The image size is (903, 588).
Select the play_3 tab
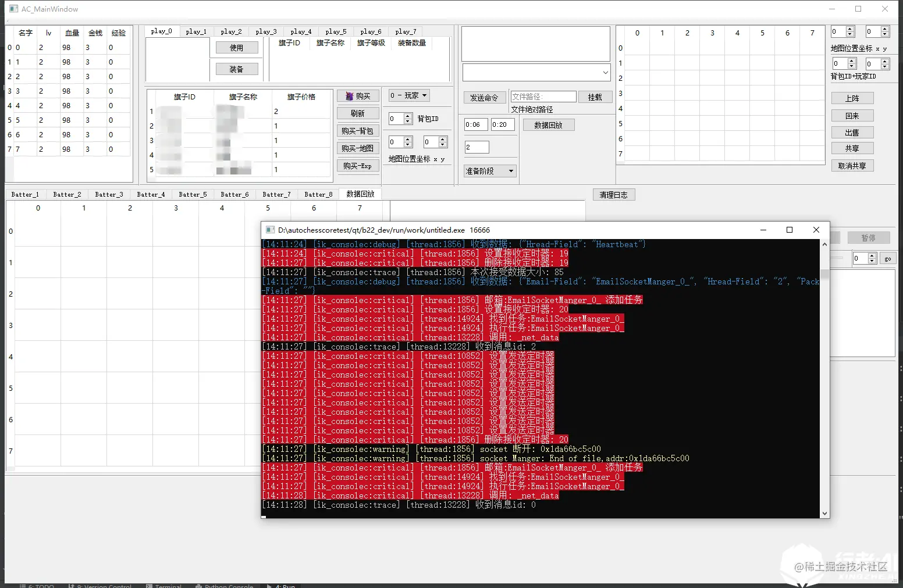[x=266, y=31]
